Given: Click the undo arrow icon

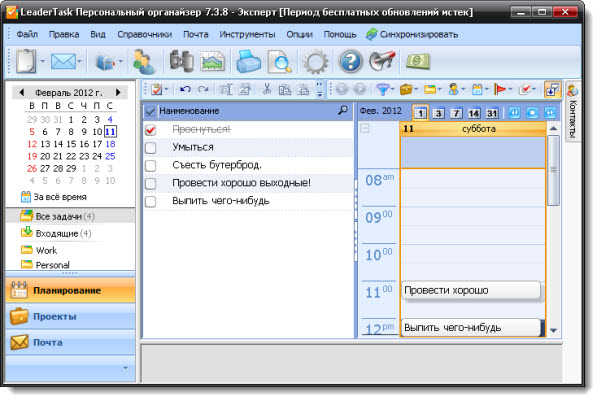Looking at the screenshot, I should pos(184,90).
